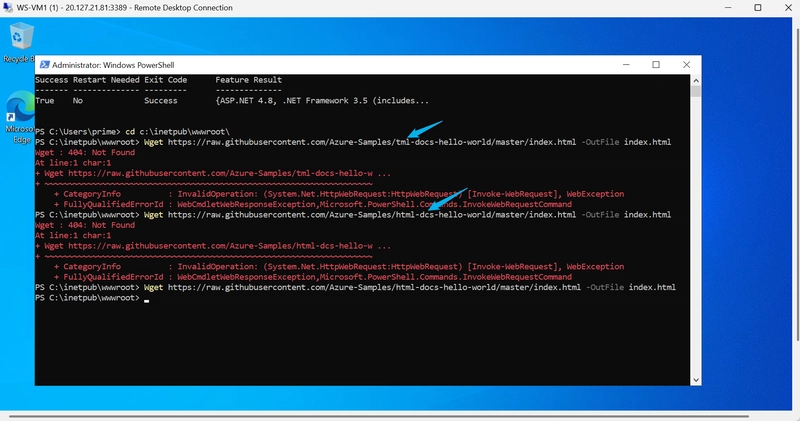The width and height of the screenshot is (800, 421).
Task: Click the 'Exit Code' column header
Action: [165, 80]
